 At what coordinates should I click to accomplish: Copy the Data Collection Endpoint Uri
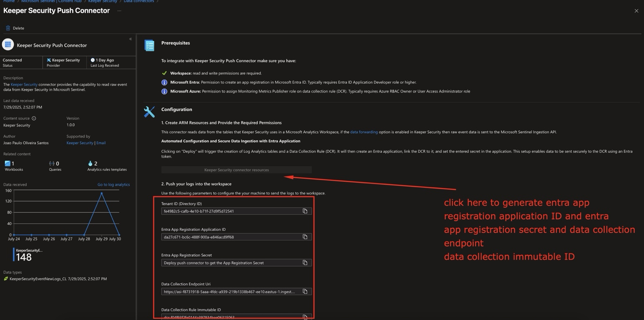click(x=305, y=292)
